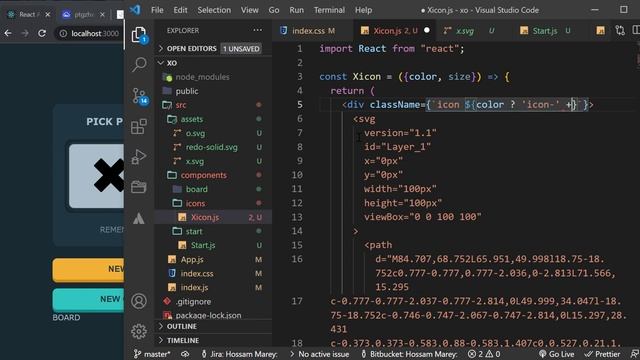Click the sync changes cloud icon in status bar
The image size is (640, 360).
[185, 354]
